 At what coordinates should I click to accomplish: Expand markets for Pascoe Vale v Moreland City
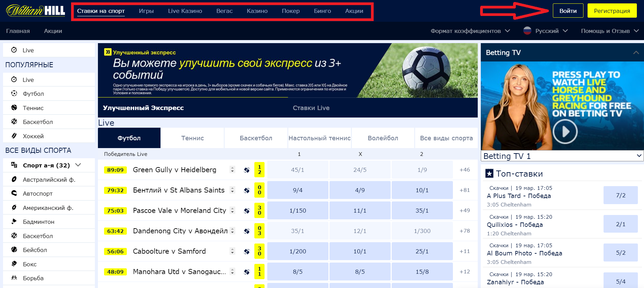coord(232,210)
